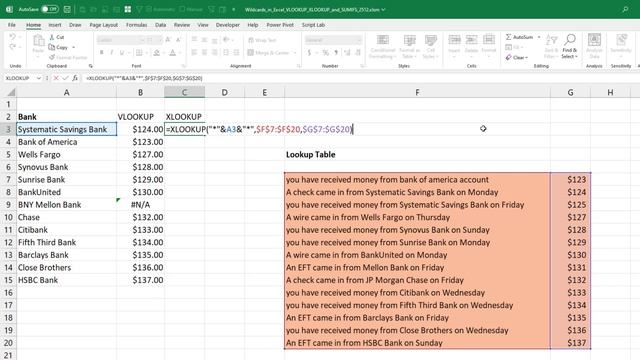
Task: Click the Comma Style icon
Action: coord(336,53)
